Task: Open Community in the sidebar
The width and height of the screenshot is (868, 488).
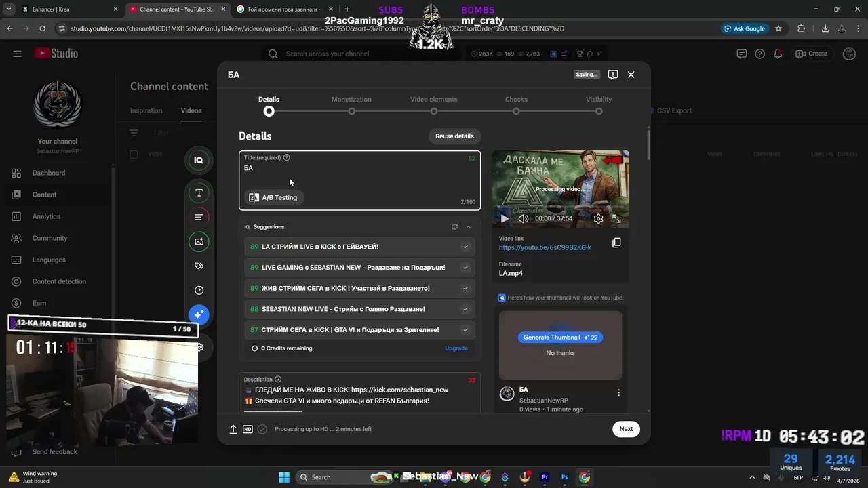Action: [x=56, y=238]
